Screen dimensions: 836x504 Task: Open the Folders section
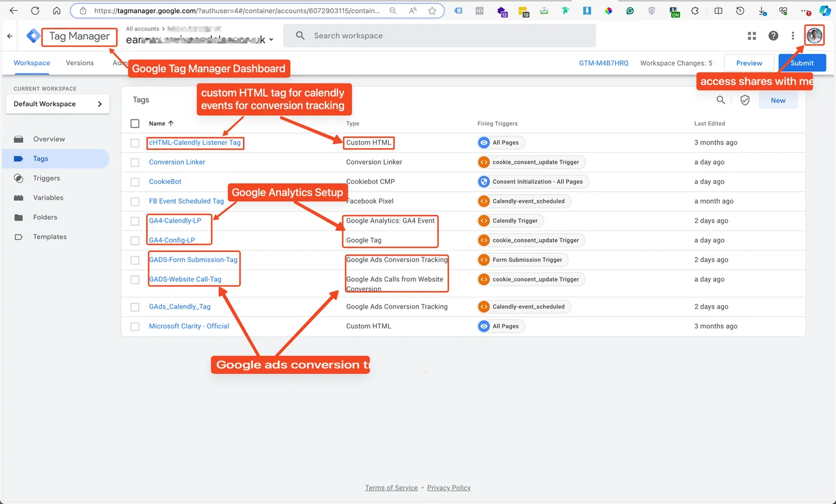pyautogui.click(x=44, y=217)
